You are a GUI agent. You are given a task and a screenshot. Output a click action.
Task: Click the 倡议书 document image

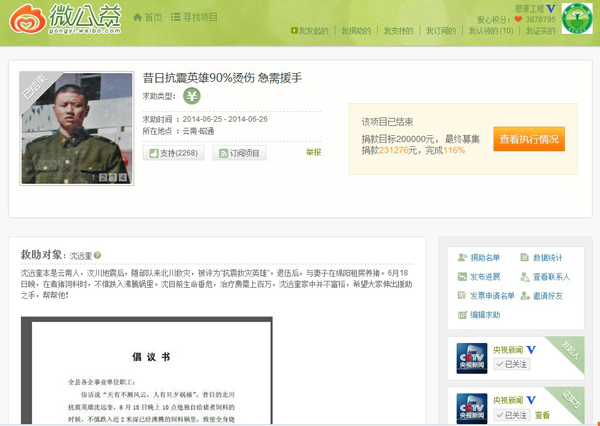[147, 371]
